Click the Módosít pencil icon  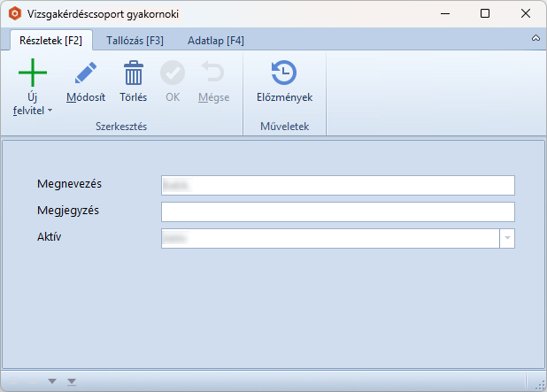(x=85, y=73)
